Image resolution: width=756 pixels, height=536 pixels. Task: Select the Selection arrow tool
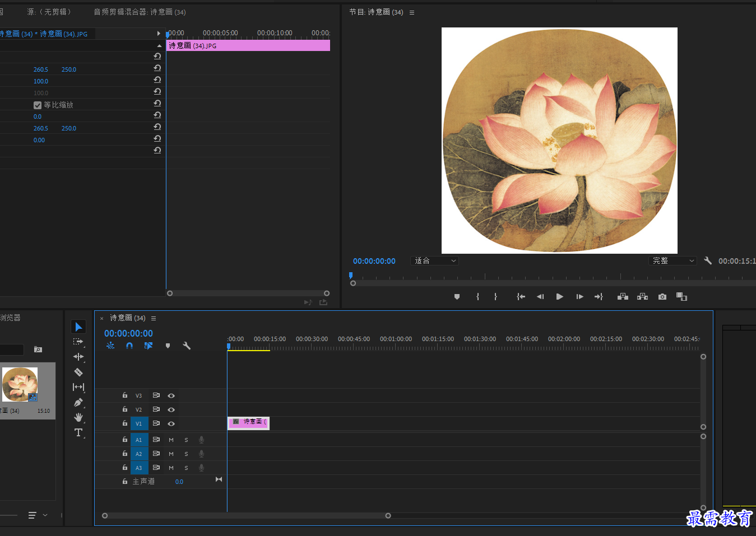[x=78, y=327]
